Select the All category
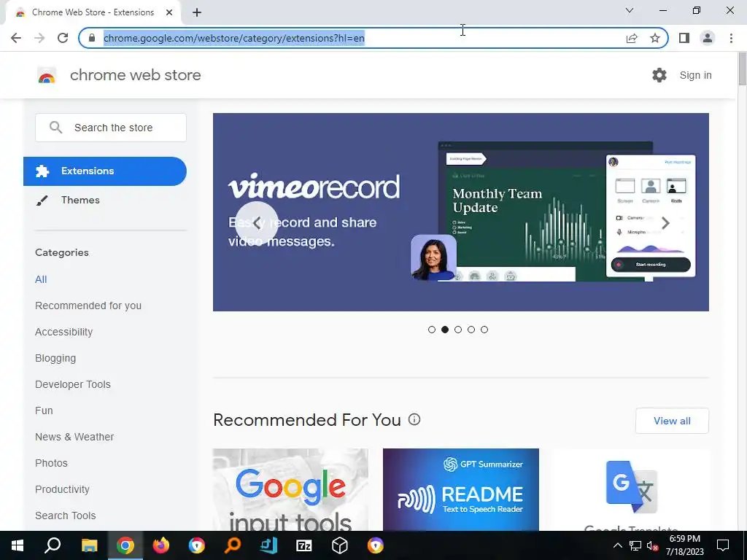 pos(41,279)
